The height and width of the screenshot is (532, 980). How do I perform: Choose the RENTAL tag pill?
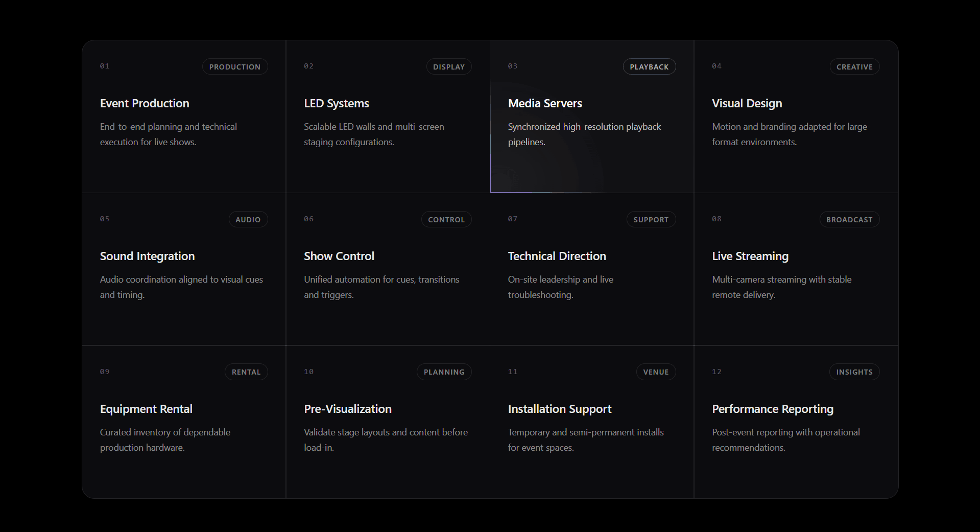point(246,372)
